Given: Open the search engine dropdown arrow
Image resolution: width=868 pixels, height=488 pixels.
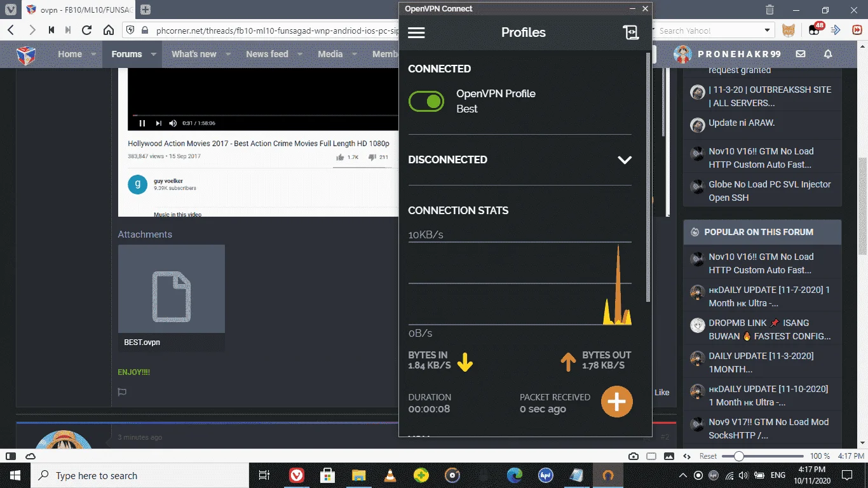Looking at the screenshot, I should (x=767, y=30).
